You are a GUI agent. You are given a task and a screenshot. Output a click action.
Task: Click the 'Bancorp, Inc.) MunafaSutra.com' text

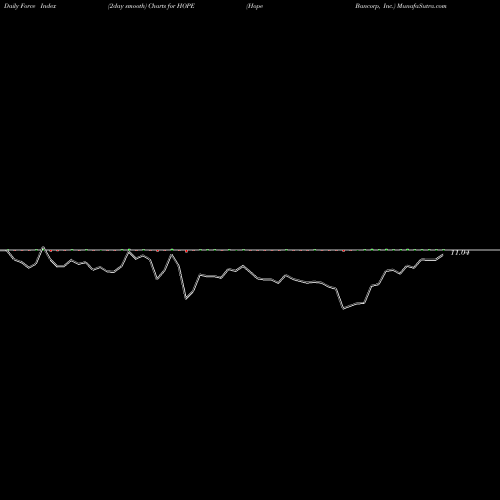tap(401, 6)
